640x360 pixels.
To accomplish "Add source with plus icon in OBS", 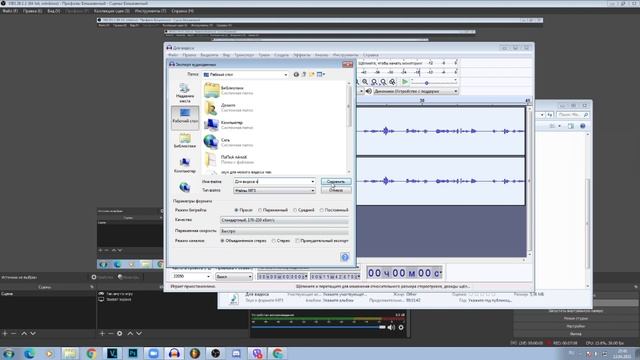I will [x=102, y=333].
